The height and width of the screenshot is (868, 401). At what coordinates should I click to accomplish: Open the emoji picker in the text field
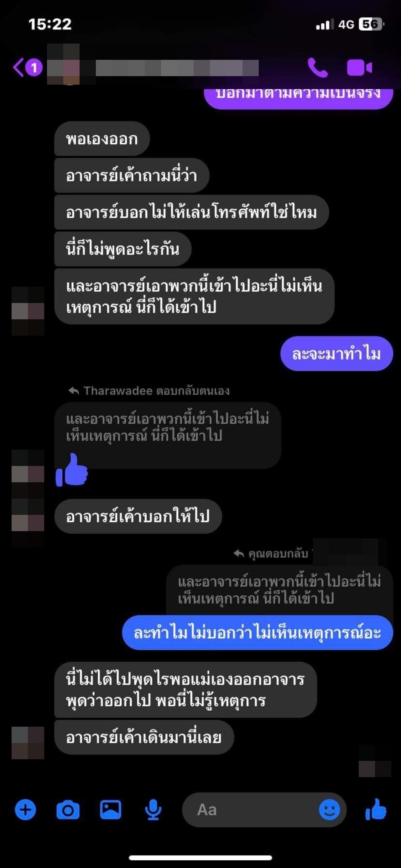[x=329, y=810]
